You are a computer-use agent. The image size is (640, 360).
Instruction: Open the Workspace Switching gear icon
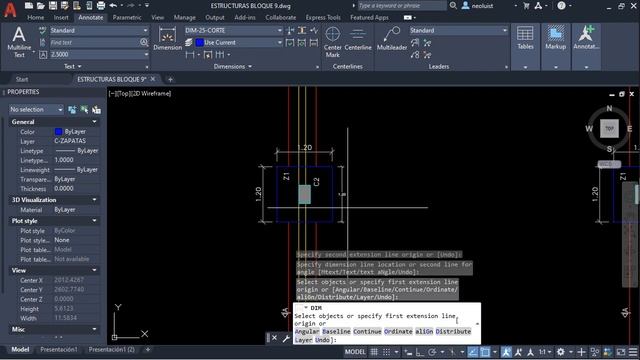click(x=561, y=352)
